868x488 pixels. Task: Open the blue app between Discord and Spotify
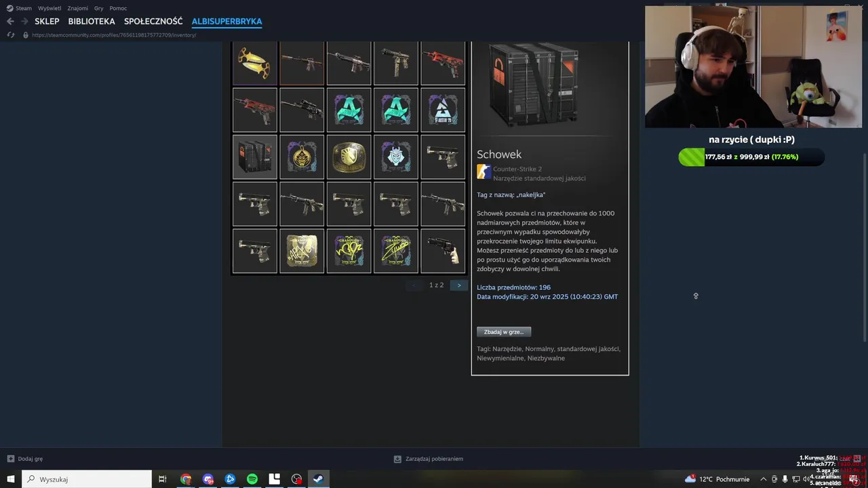pos(230,479)
